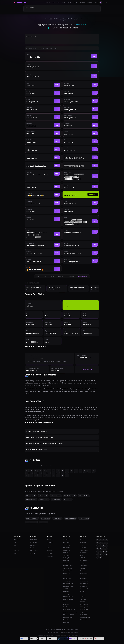
Task: Copy the Vaporwave style text
Action: 57,173
